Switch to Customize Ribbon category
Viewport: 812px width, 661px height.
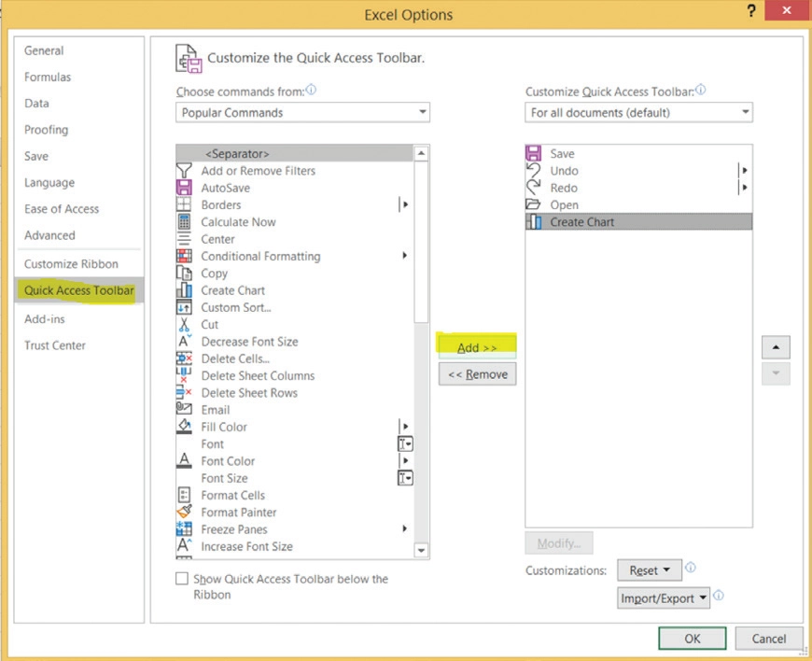[x=71, y=263]
